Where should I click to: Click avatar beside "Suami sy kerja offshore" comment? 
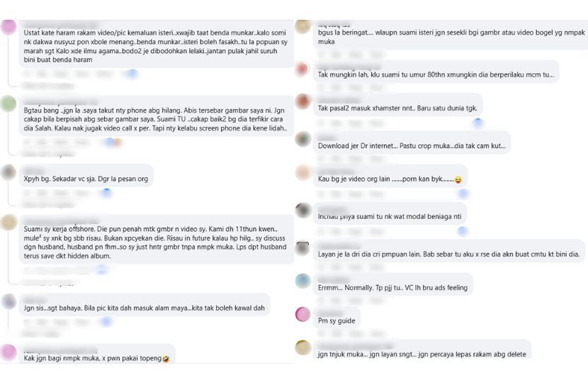[x=9, y=222]
